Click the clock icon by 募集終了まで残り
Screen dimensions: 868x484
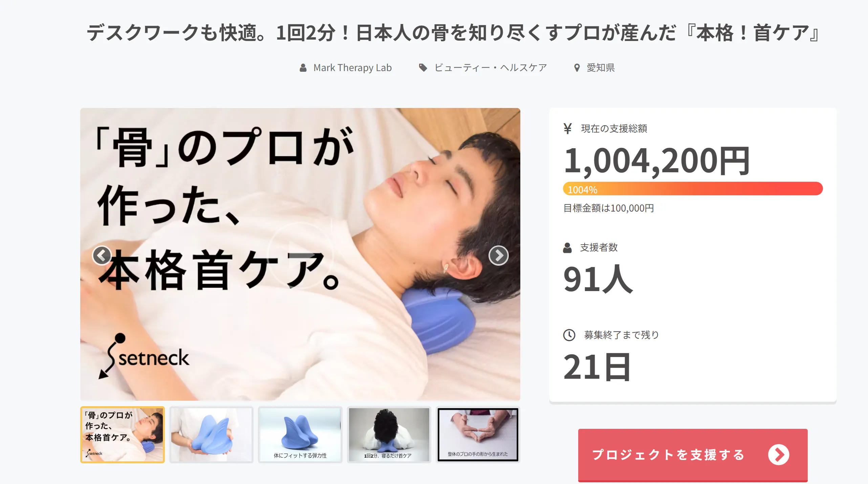(569, 335)
